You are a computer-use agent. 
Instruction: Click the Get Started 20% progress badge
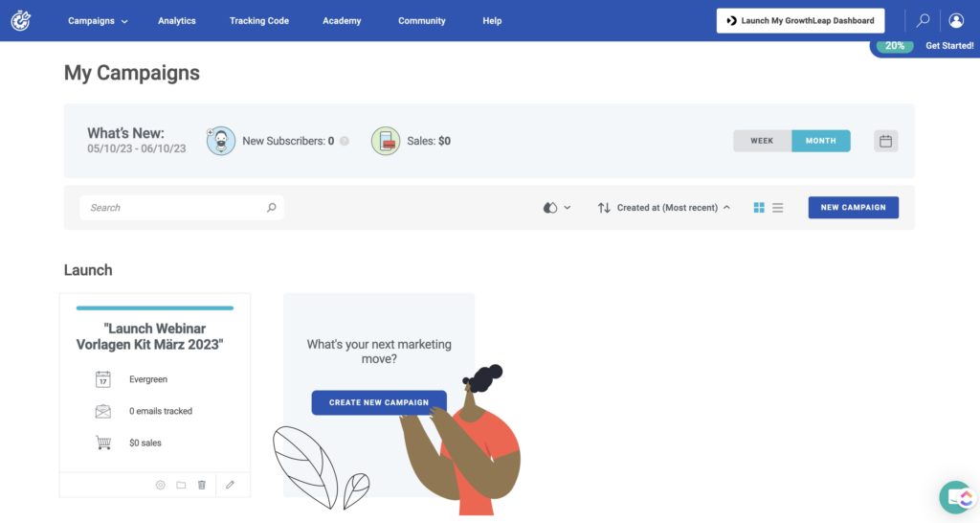[x=925, y=46]
